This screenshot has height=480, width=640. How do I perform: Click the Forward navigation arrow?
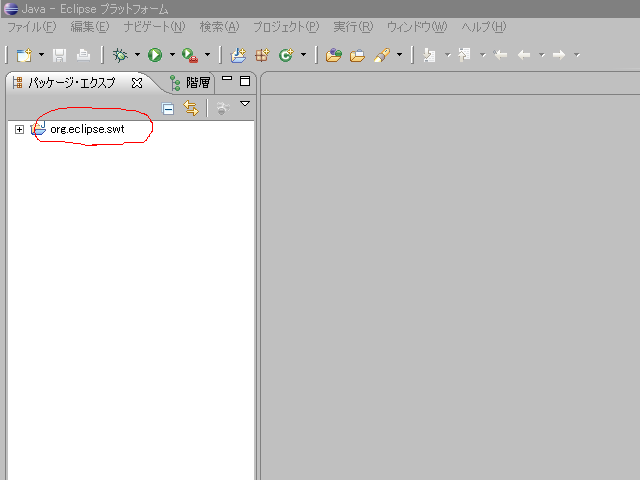(559, 55)
